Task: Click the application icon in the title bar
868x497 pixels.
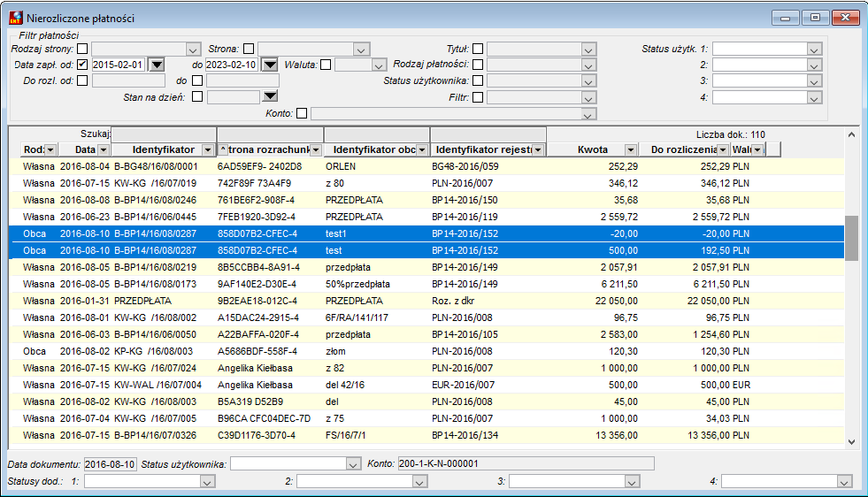Action: [16, 19]
